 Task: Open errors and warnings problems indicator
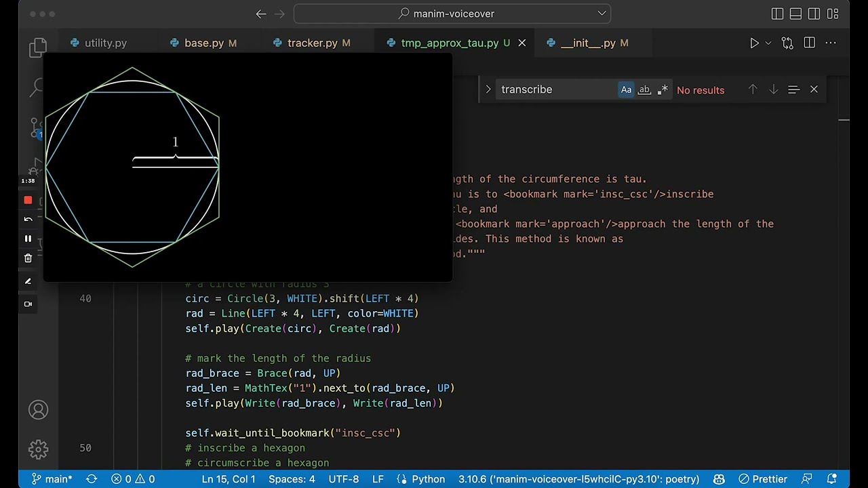coord(133,479)
